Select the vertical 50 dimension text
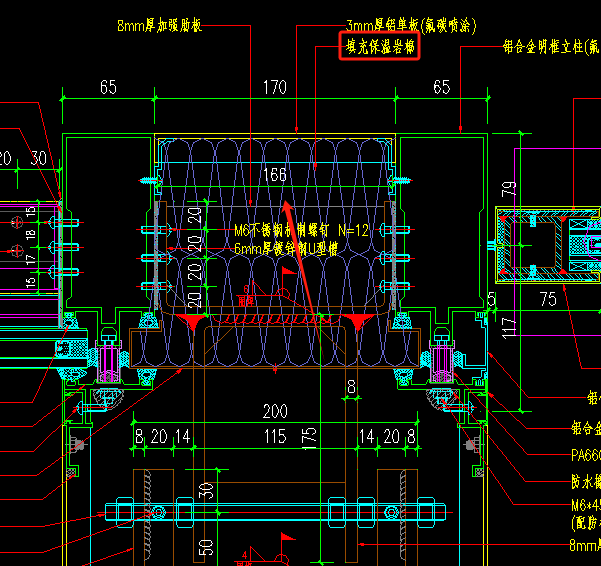601x566 pixels. coord(205,546)
